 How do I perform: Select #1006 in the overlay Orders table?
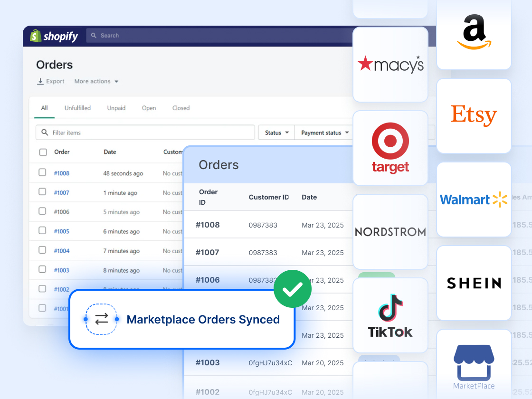pyautogui.click(x=208, y=280)
